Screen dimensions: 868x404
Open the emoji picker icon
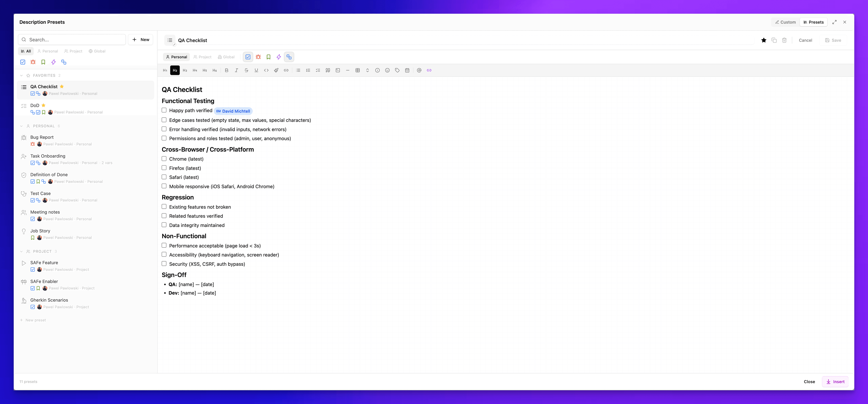387,70
